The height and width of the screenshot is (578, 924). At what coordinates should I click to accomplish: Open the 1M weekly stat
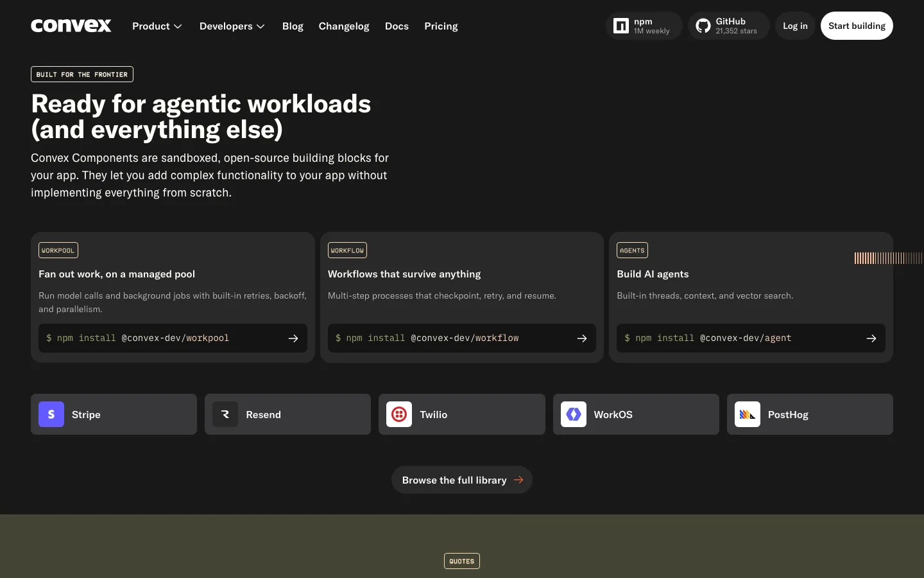(651, 31)
